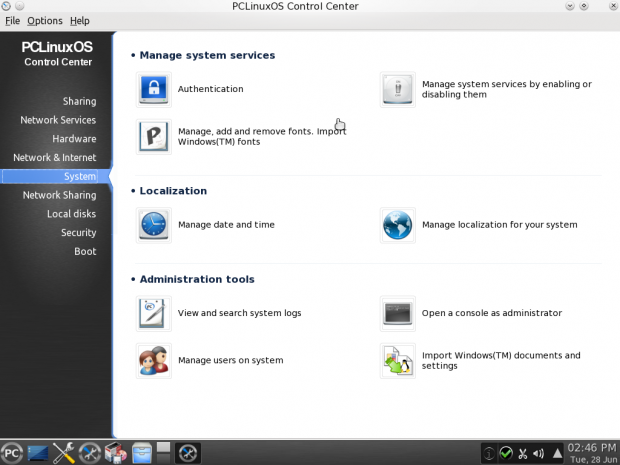The height and width of the screenshot is (465, 620).
Task: Open the Import Windows documents icon
Action: pos(397,360)
